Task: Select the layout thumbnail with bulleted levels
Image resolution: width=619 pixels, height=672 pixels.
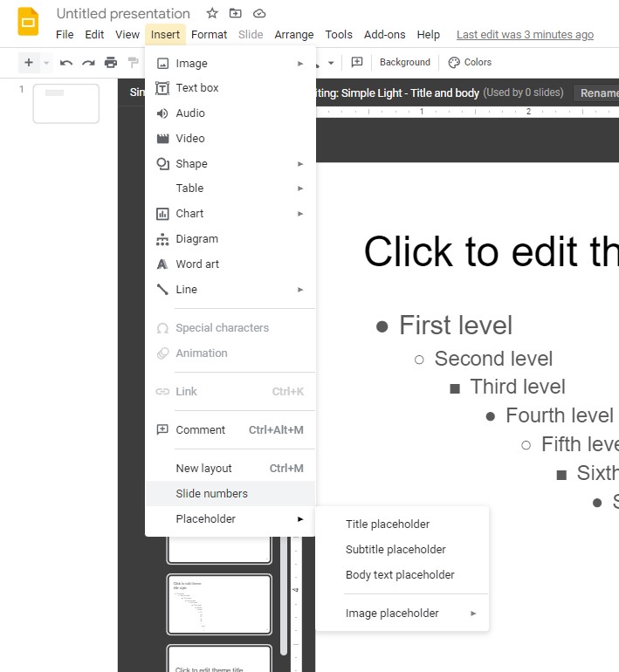Action: (219, 604)
